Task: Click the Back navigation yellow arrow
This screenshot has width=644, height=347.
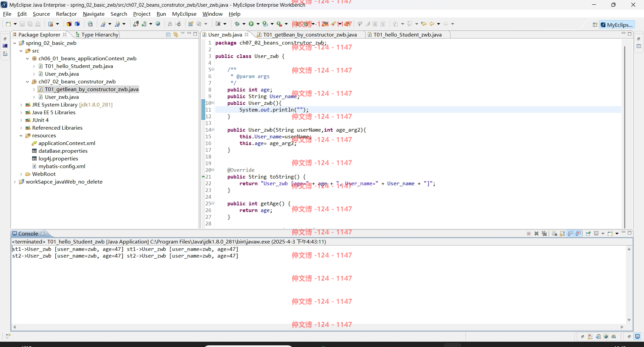Action: click(x=432, y=24)
